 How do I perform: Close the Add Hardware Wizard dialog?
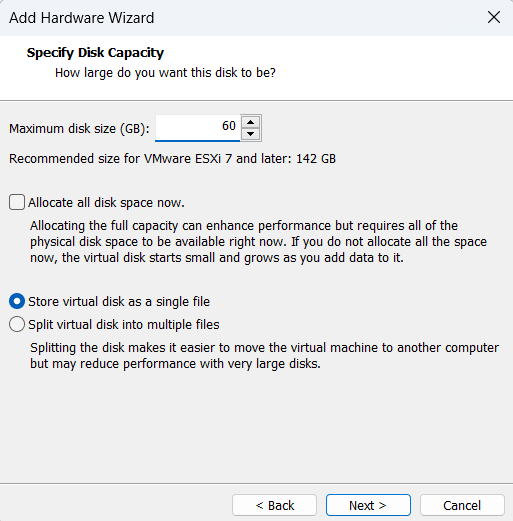(x=494, y=17)
